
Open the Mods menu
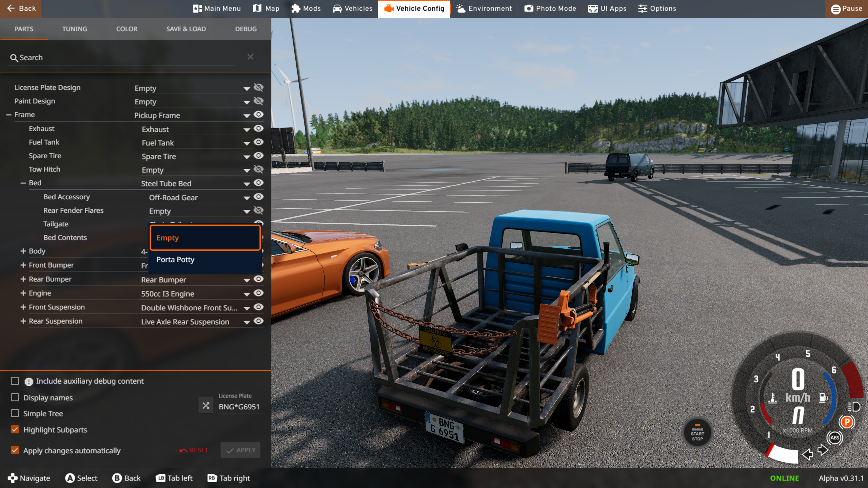point(306,8)
